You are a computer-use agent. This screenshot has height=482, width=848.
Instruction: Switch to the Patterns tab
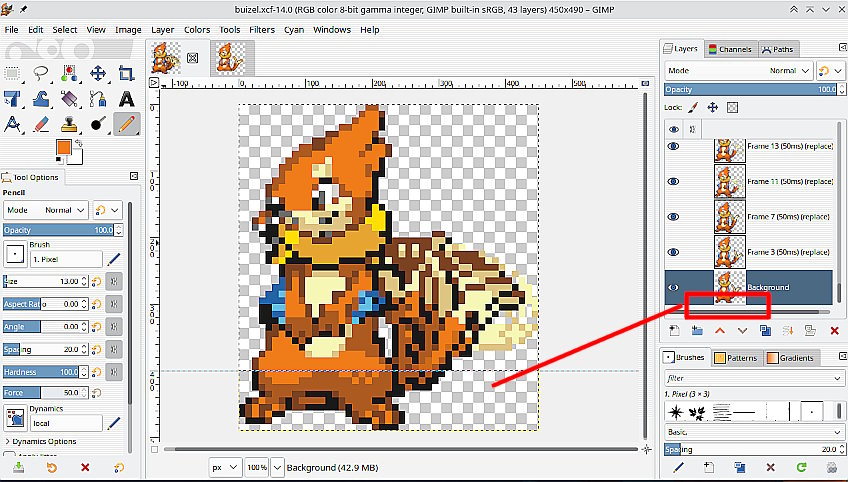736,358
